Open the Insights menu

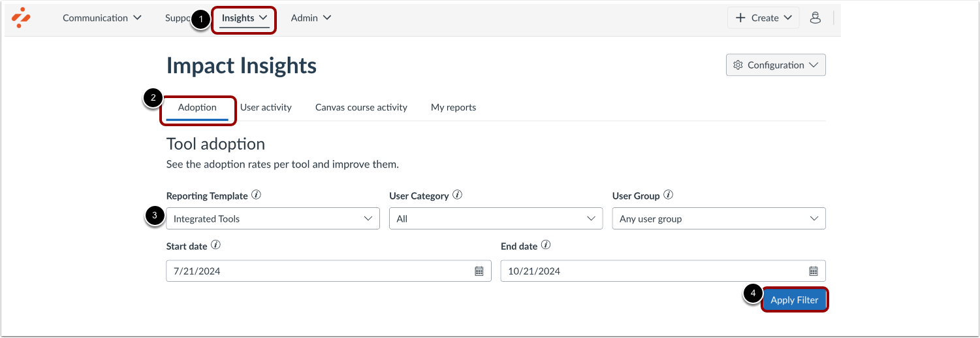click(245, 18)
